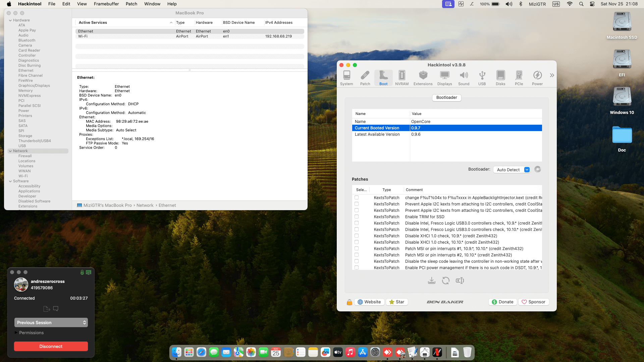Open the Macintosh SSD drive on desktop
This screenshot has width=644, height=362.
click(622, 26)
